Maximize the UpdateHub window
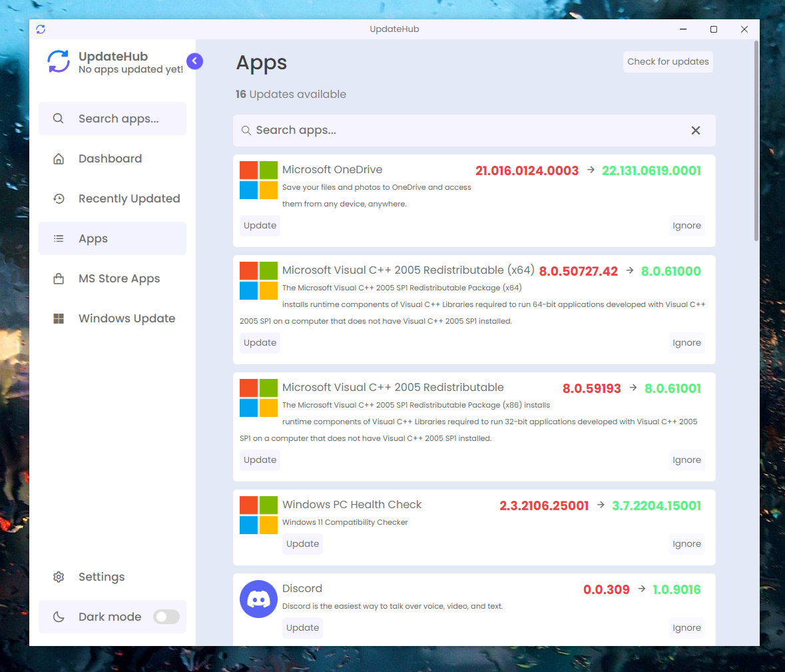The width and height of the screenshot is (785, 672). tap(713, 29)
